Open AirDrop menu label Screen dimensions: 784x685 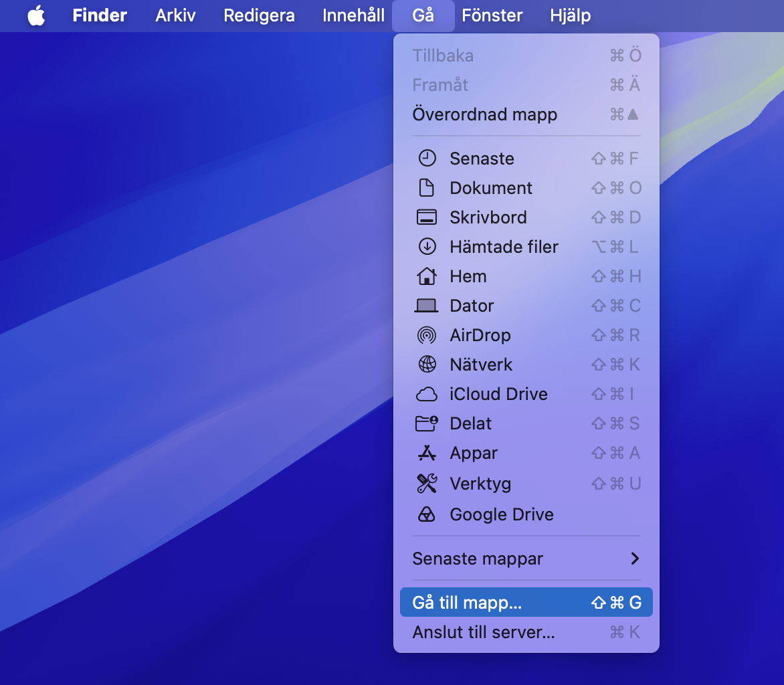(x=480, y=335)
